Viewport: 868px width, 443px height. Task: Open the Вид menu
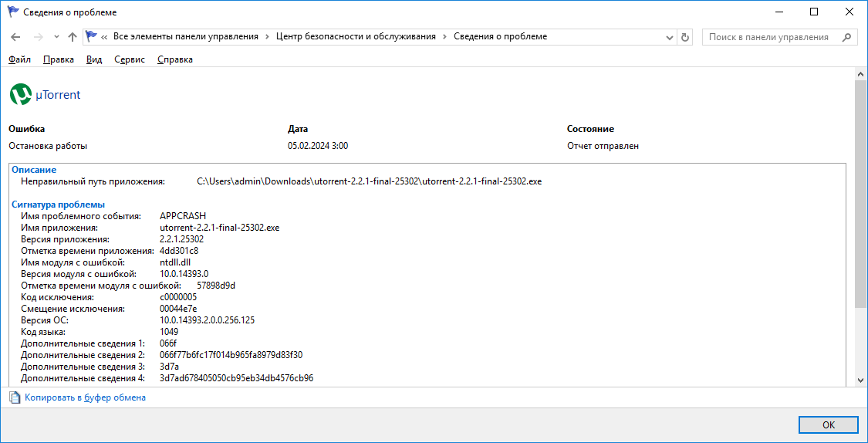94,59
